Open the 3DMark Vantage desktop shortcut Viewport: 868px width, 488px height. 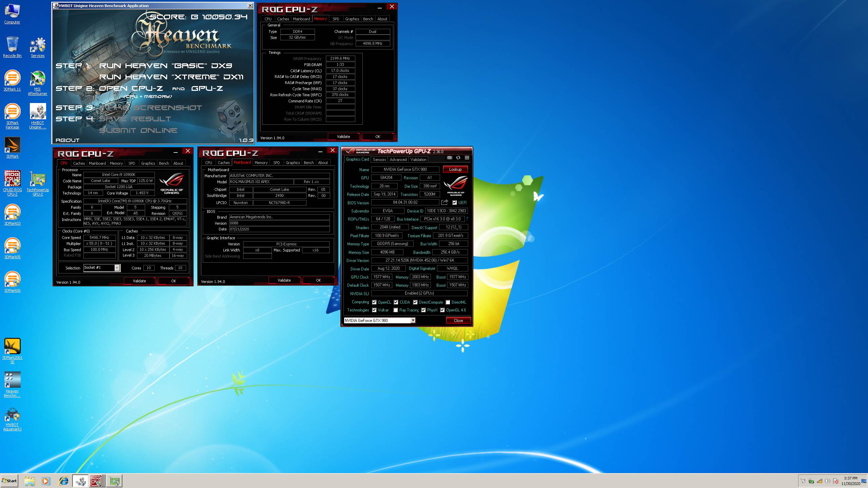click(12, 116)
